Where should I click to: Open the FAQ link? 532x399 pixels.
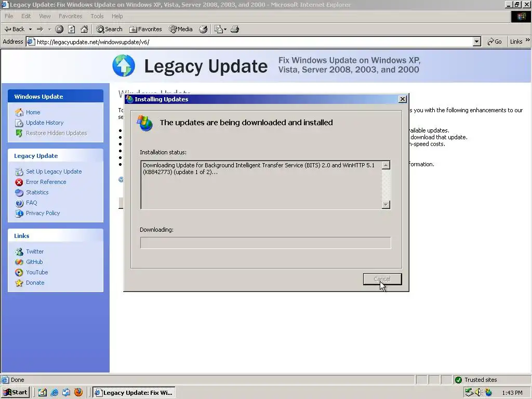point(32,203)
